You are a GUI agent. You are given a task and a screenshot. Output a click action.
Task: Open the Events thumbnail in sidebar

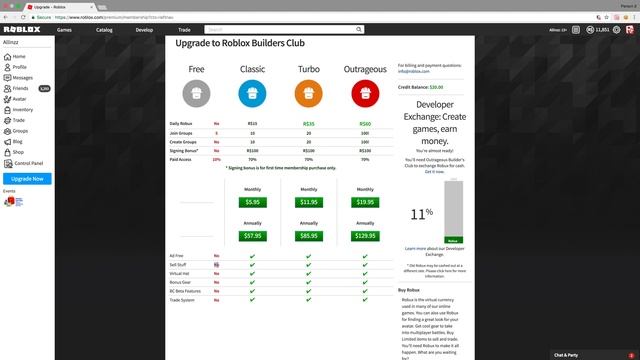tap(13, 202)
